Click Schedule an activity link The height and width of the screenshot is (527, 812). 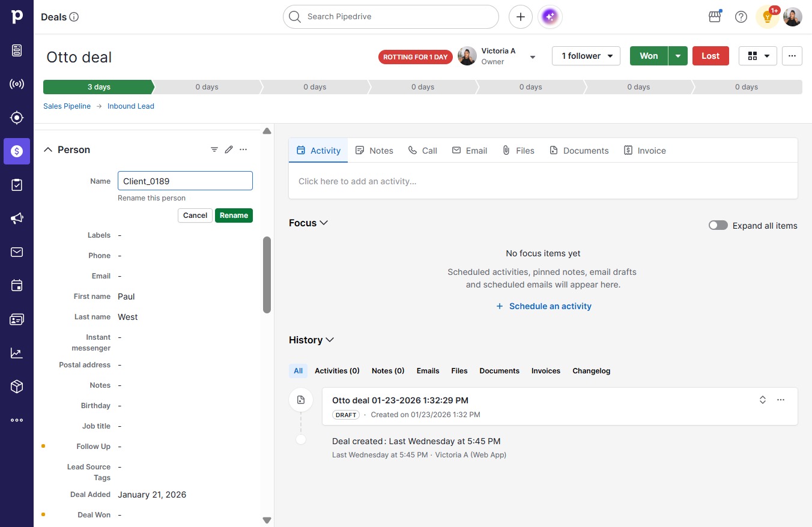coord(544,306)
